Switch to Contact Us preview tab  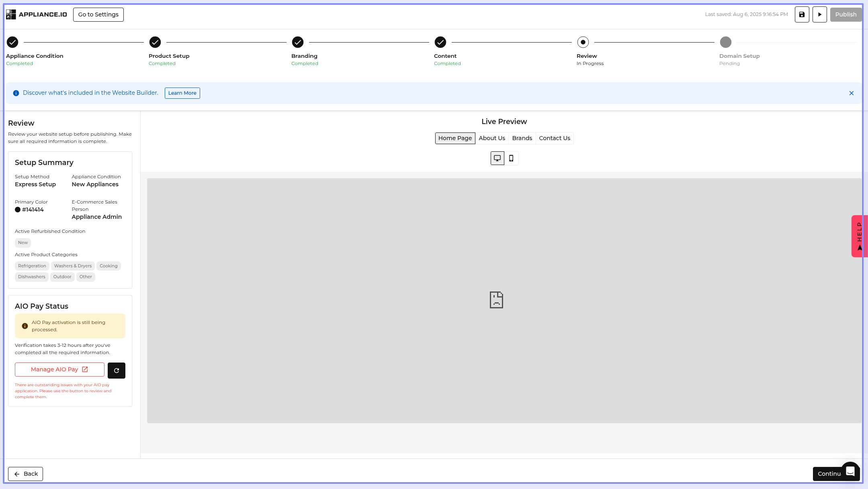(554, 138)
